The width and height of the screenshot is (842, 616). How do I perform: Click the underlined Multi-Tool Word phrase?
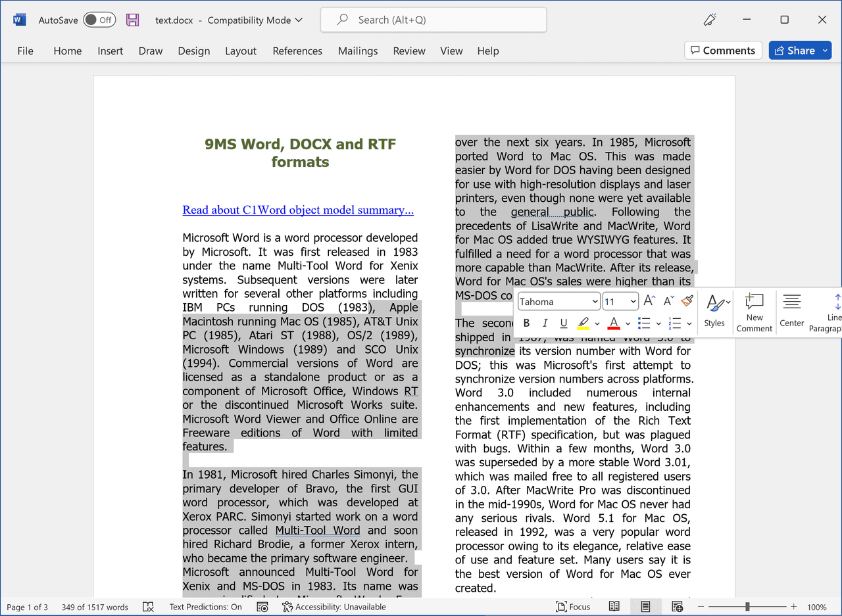click(318, 531)
